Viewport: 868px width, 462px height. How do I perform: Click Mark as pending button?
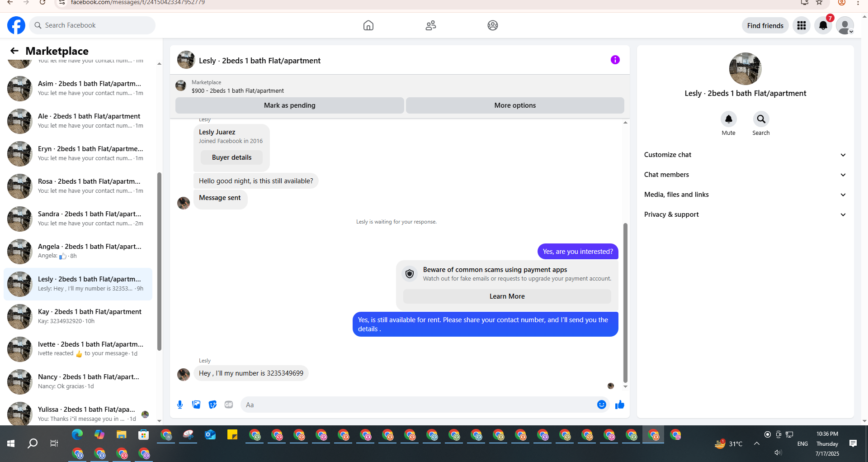tap(289, 105)
